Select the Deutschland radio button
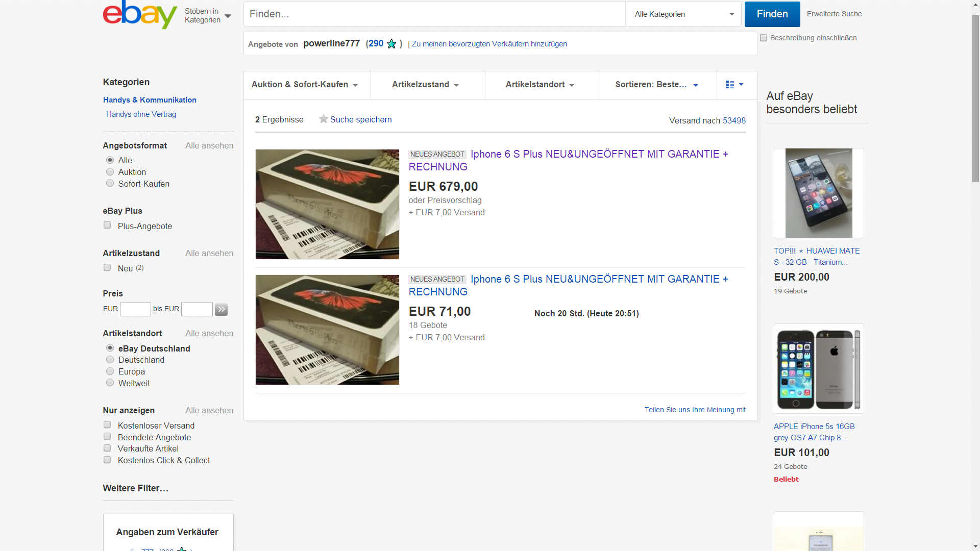The height and width of the screenshot is (551, 980). pos(110,360)
